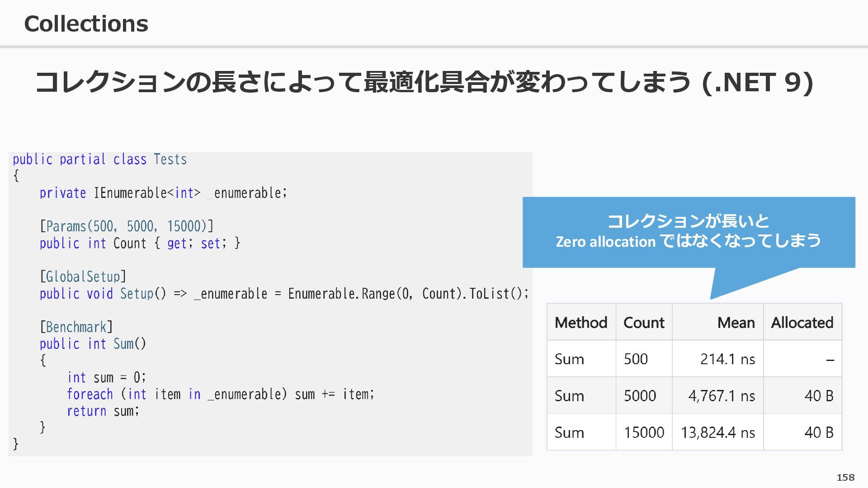
Task: Click the slide page number 158
Action: tap(845, 478)
